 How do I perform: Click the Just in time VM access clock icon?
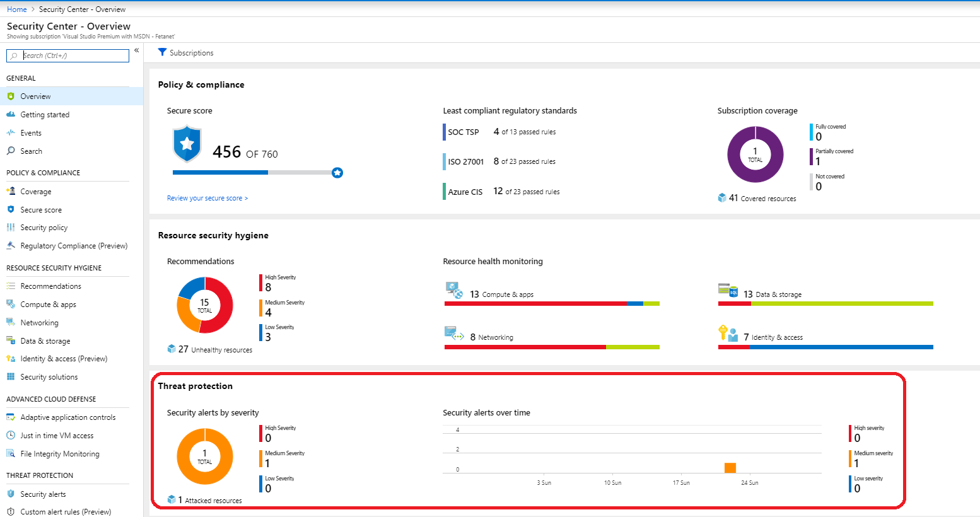click(11, 436)
